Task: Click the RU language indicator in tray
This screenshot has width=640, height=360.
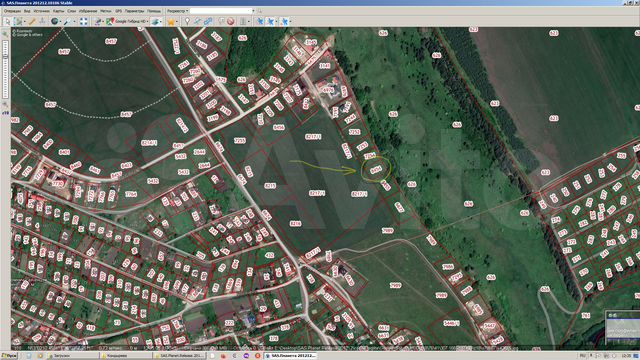Action: point(583,356)
